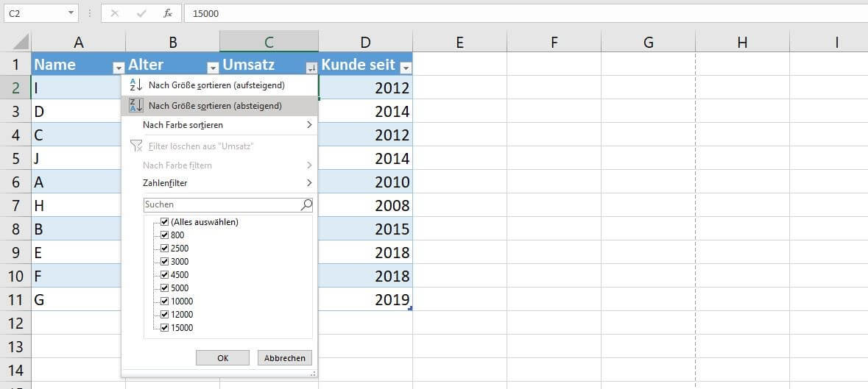The height and width of the screenshot is (389, 868).
Task: Select column G header
Action: coord(648,41)
